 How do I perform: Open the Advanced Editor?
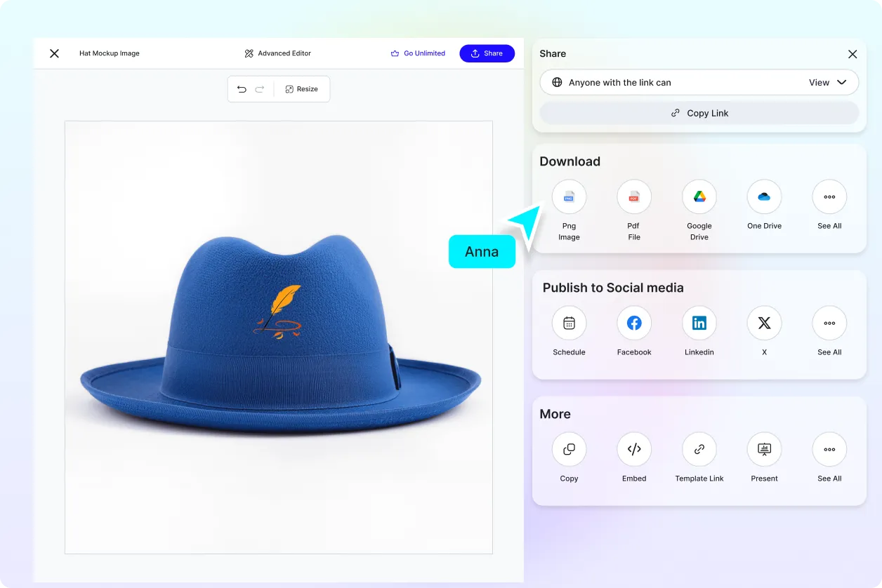point(277,53)
